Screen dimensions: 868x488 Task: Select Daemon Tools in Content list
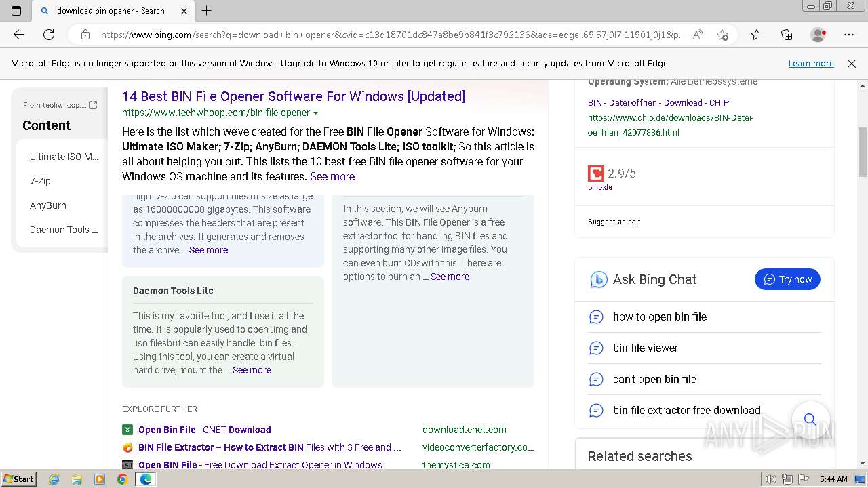tap(64, 230)
